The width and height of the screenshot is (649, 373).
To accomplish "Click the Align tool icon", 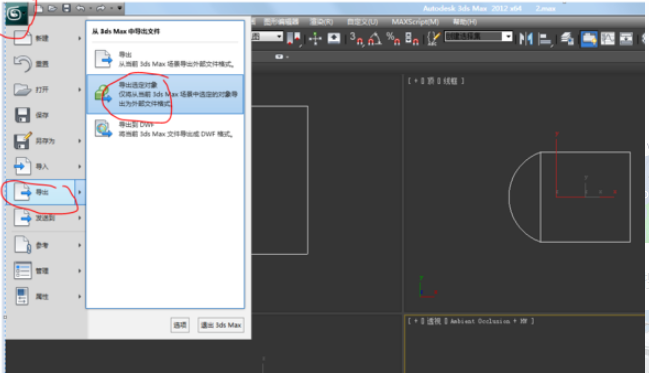I will [x=545, y=40].
